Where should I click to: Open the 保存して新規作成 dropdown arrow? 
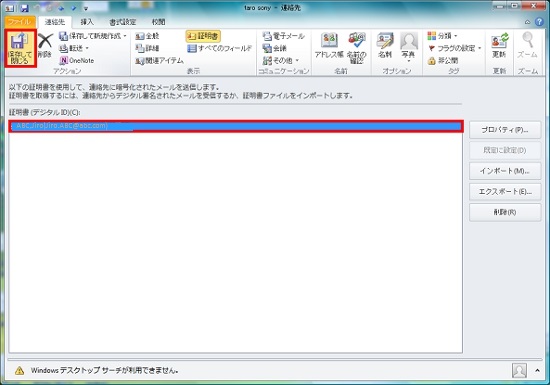pos(125,36)
